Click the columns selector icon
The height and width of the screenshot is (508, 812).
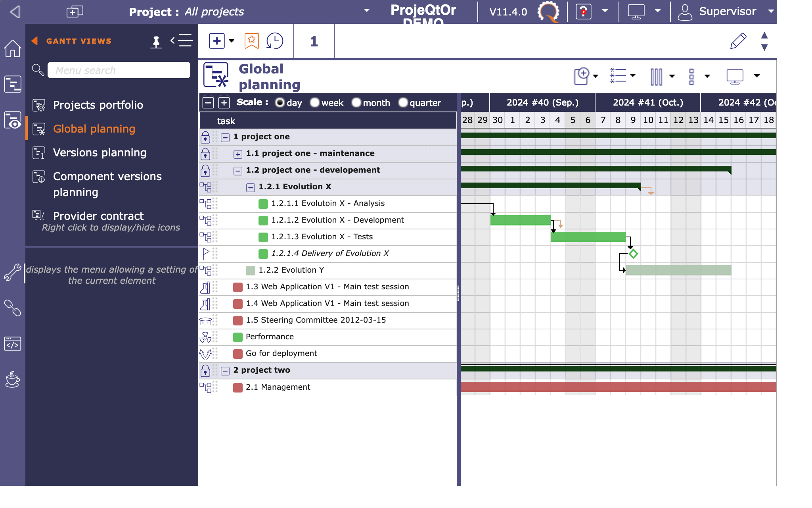[x=656, y=77]
